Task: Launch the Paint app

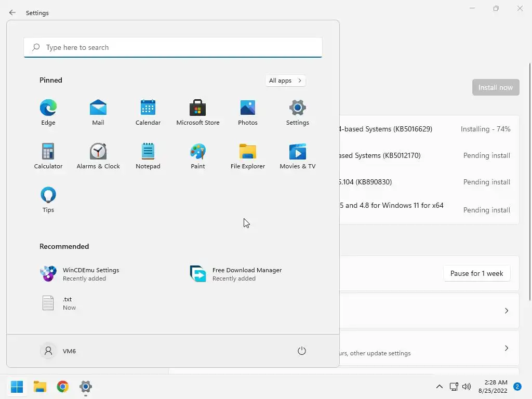Action: [198, 156]
